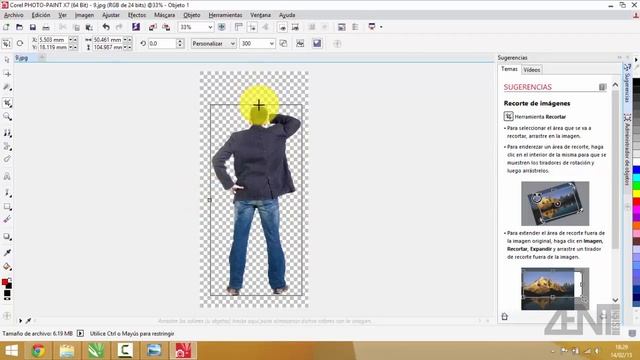Click the Open file icon
Image resolution: width=640 pixels, height=360 pixels.
(19, 27)
